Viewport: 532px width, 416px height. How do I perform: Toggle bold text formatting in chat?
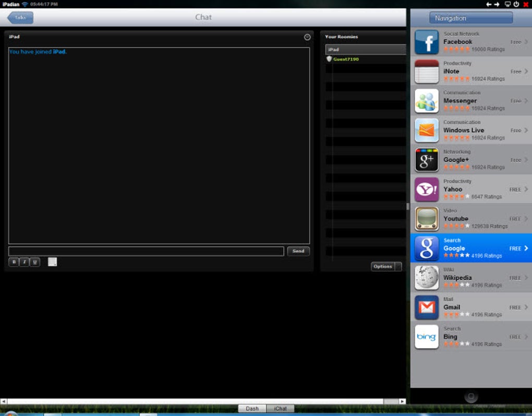[14, 262]
